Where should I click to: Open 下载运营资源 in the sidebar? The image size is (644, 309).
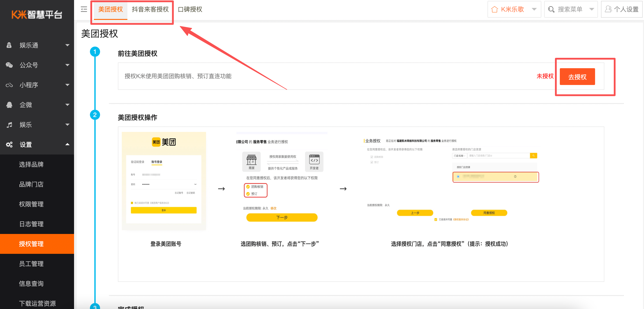(37, 303)
